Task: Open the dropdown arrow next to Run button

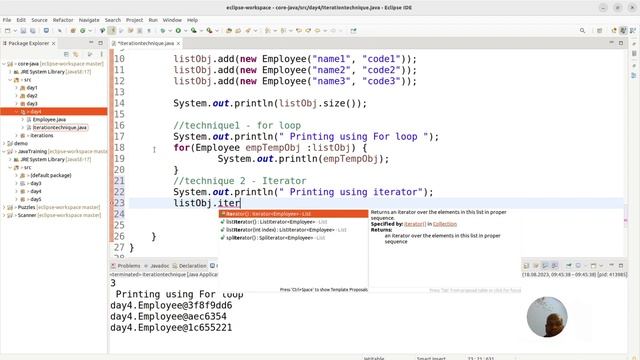Action: [185, 31]
